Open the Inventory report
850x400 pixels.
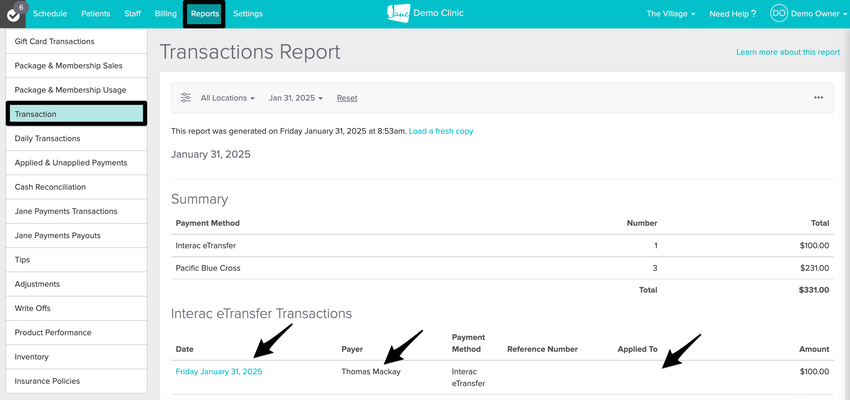(76, 357)
